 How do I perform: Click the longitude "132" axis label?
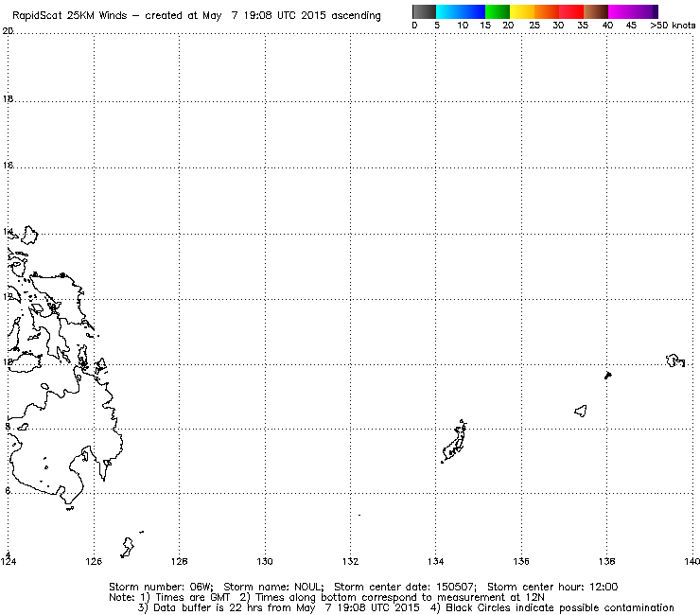click(x=350, y=561)
